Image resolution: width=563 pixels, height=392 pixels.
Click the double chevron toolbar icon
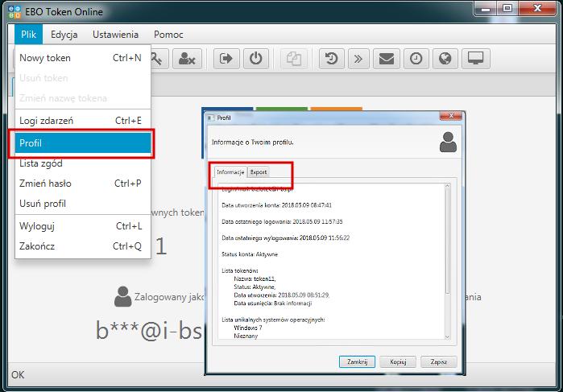coord(358,59)
